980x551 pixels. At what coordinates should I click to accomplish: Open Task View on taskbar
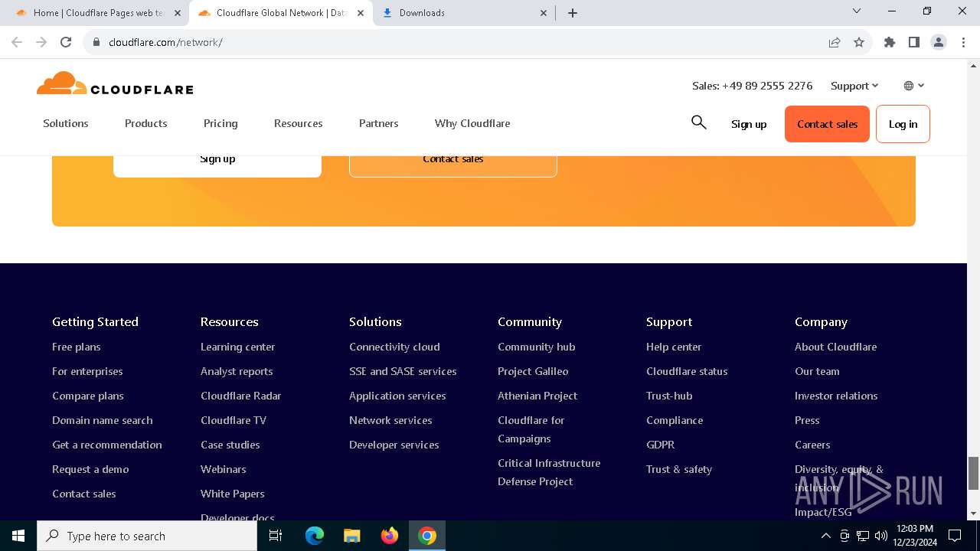click(276, 536)
